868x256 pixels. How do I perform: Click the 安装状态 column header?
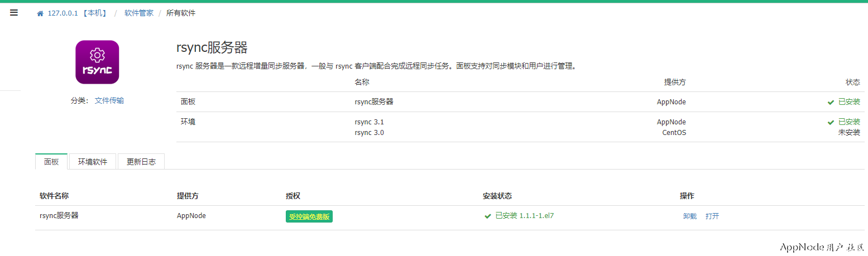coord(497,196)
